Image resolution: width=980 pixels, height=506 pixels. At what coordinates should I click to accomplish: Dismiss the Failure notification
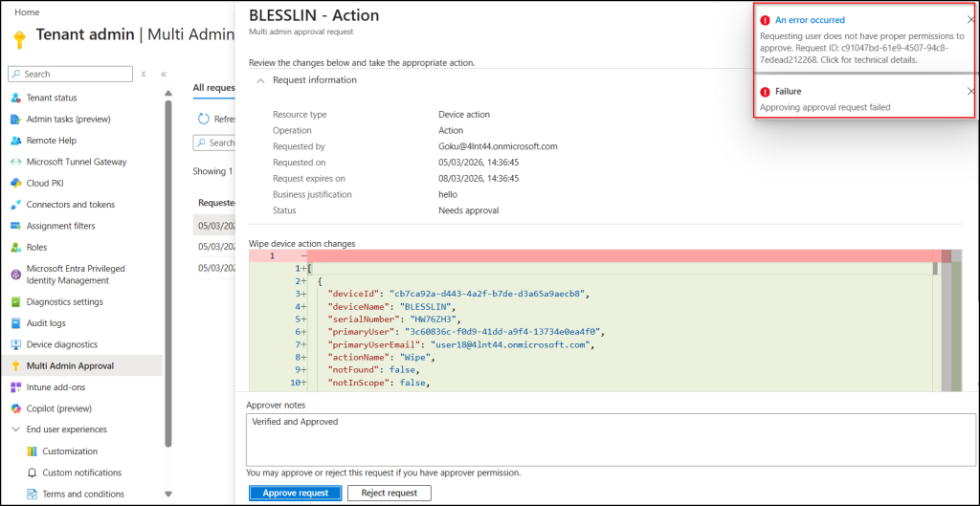[970, 91]
